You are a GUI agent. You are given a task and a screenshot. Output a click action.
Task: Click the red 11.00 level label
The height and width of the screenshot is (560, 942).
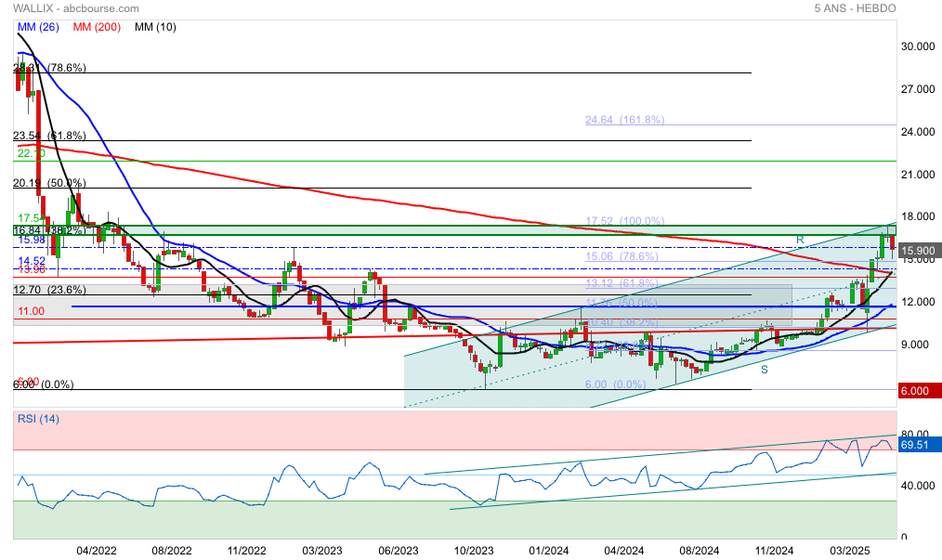[31, 311]
